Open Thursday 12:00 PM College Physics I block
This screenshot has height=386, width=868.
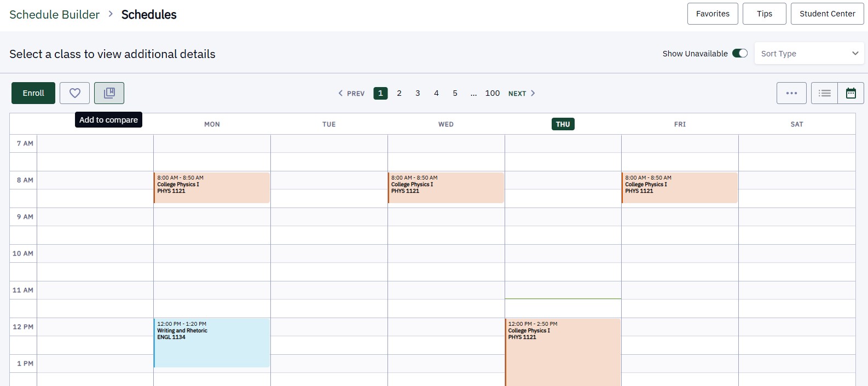[563, 352]
